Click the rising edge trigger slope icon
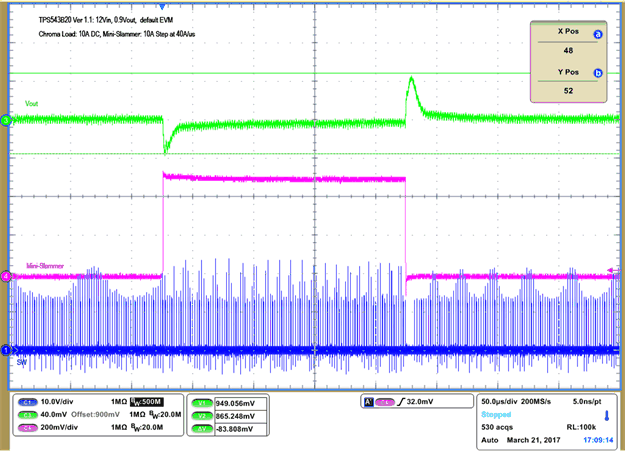 click(x=401, y=402)
